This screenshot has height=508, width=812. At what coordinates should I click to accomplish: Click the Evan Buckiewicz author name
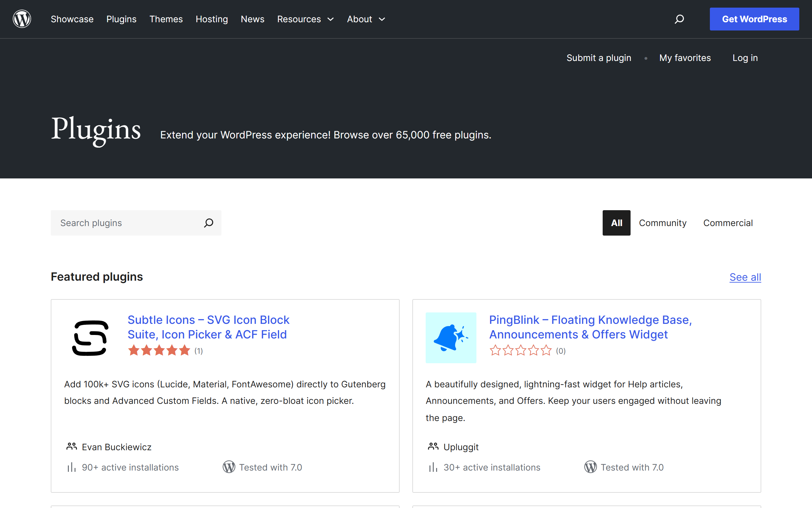point(116,447)
